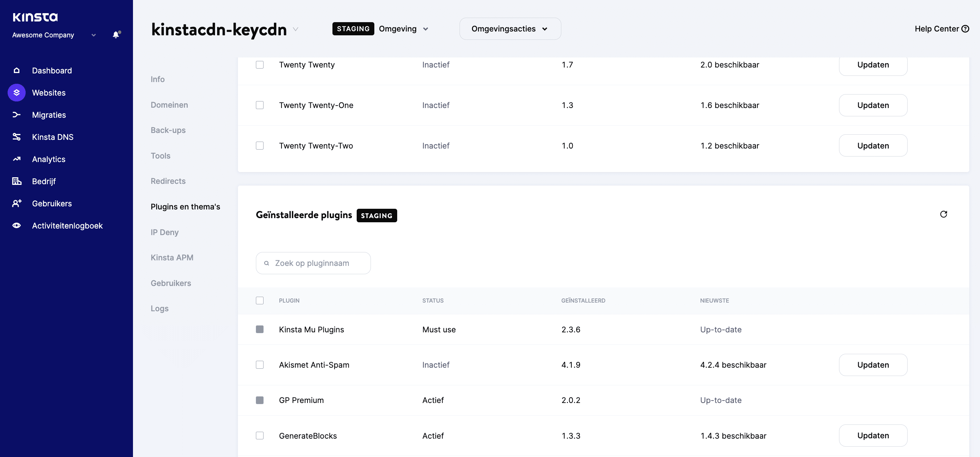Switch to the Back-ups section
Screen dimensions: 980x457
(168, 129)
